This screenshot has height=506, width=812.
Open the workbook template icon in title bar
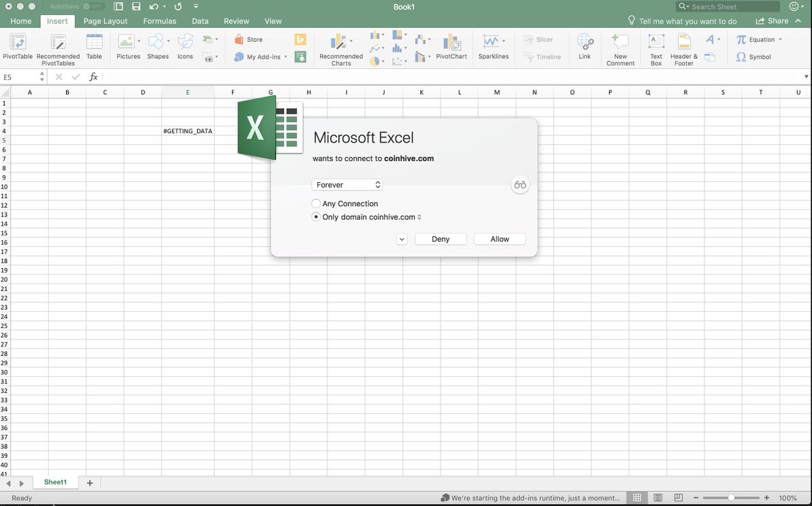click(118, 7)
